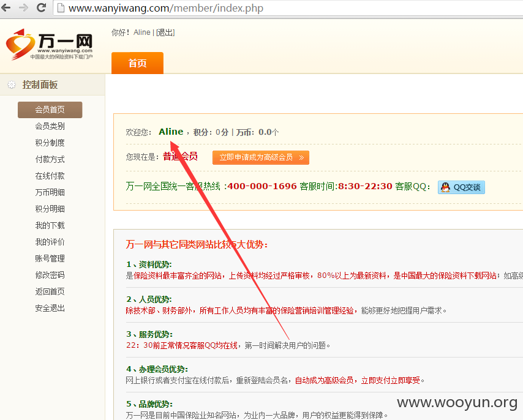The width and height of the screenshot is (523, 420).
Task: Click the browser forward arrow
Action: [x=23, y=7]
